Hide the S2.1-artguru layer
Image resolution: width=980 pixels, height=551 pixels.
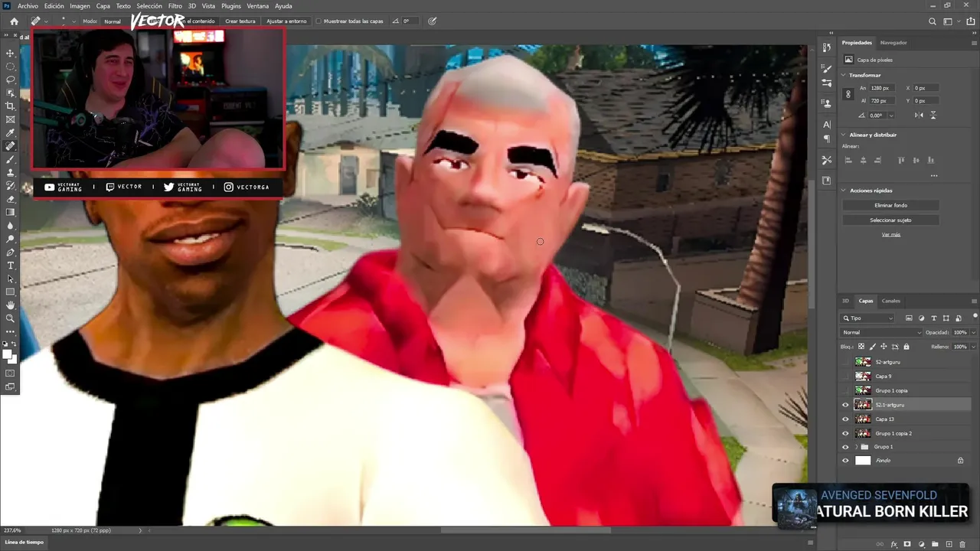click(x=845, y=405)
